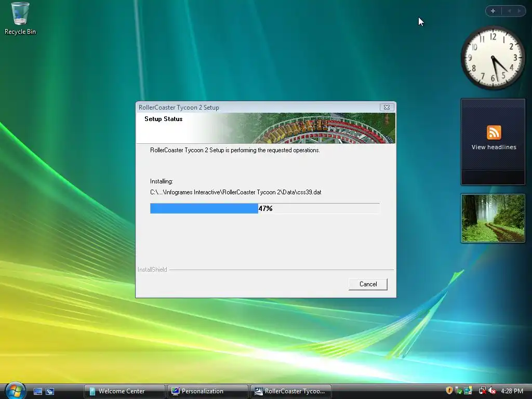532x399 pixels.
Task: Click the setup icon on RollerCoaster taskbar button
Action: pos(259,391)
